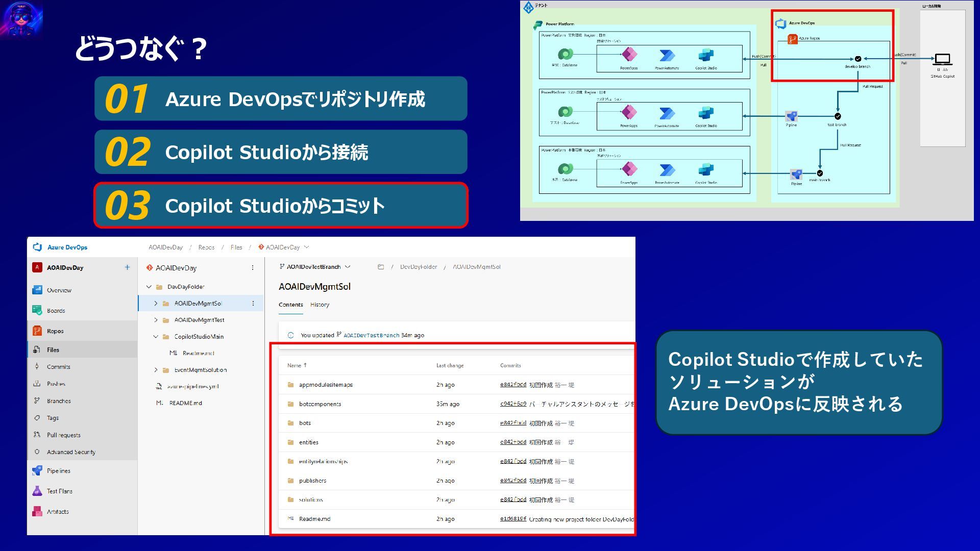
Task: Open the AOAIDevDay repository breadcrumb dropdown
Action: pyautogui.click(x=284, y=247)
